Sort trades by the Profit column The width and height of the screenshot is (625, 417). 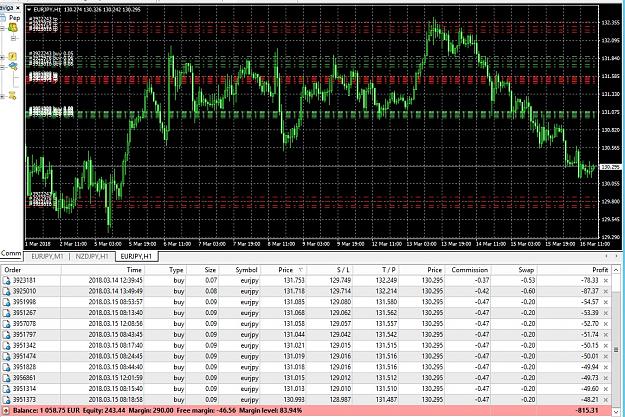[574, 270]
